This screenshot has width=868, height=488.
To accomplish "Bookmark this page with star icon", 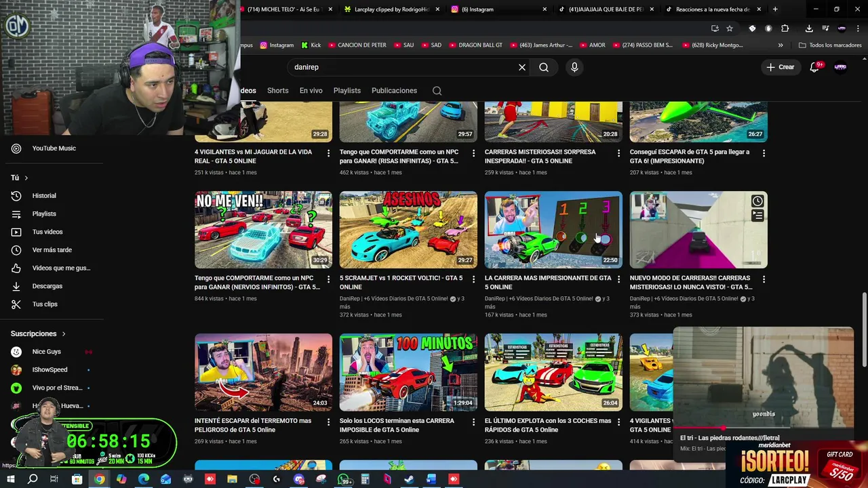I will point(730,28).
